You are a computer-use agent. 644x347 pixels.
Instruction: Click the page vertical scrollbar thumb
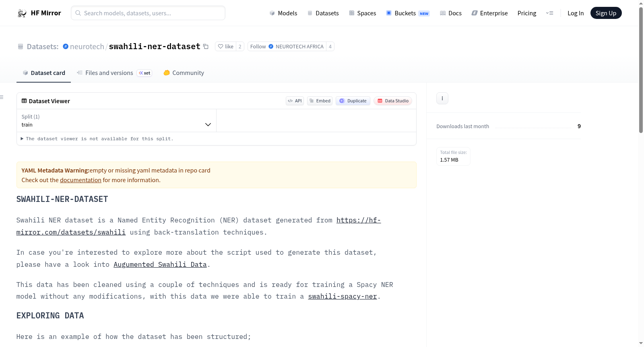click(641, 70)
